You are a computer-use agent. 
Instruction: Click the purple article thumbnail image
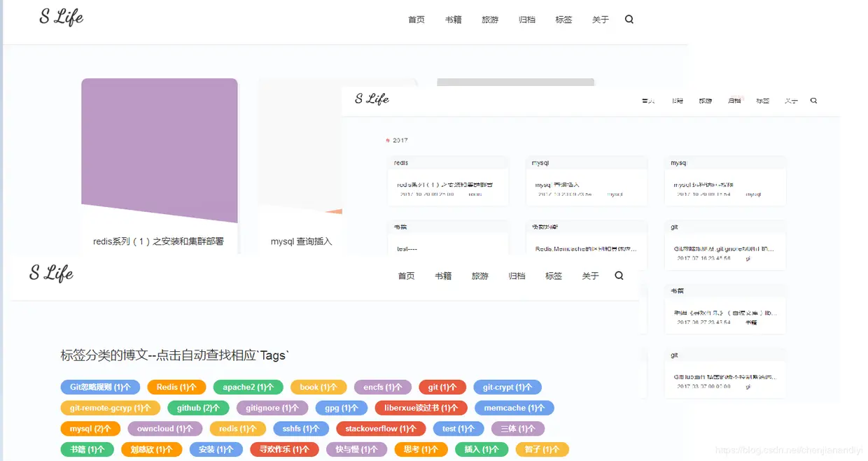click(159, 150)
